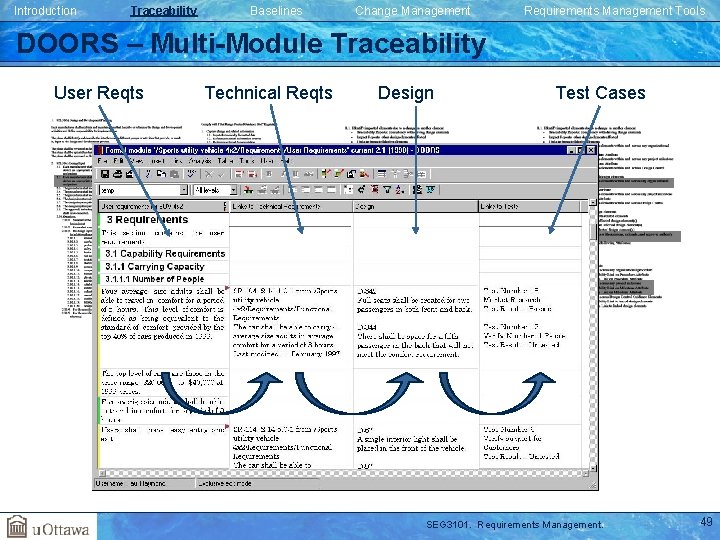
Task: Click 'Exclusive edit mode' status bar text
Action: point(225,484)
